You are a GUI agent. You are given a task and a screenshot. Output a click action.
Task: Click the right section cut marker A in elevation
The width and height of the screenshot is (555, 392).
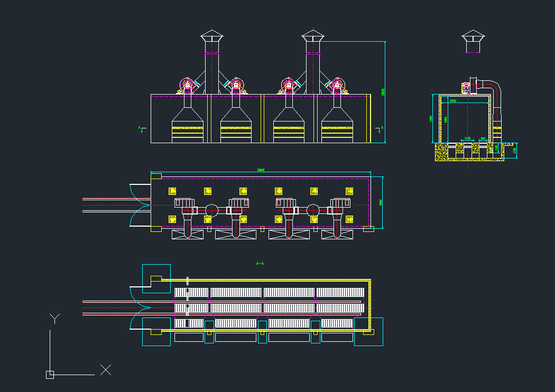point(381,128)
